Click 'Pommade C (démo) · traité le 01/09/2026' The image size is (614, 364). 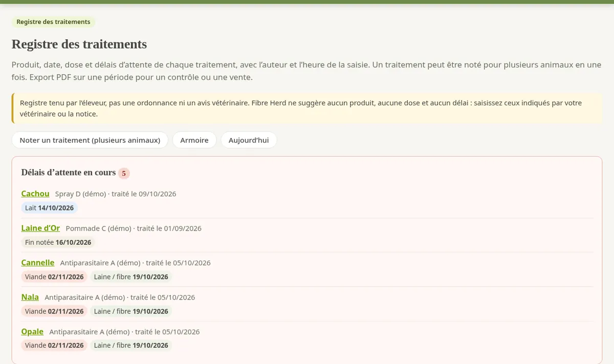[134, 229]
